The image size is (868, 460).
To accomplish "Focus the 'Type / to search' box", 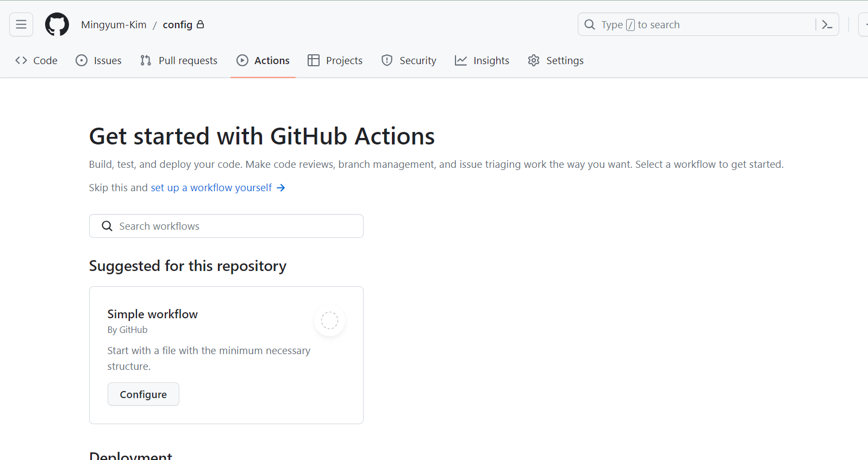I will pos(708,24).
